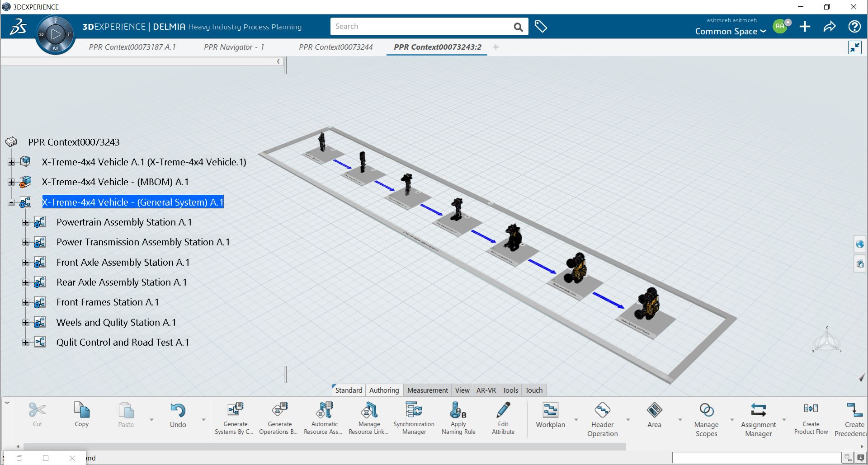Collapse the General System A.1 node

(x=11, y=202)
